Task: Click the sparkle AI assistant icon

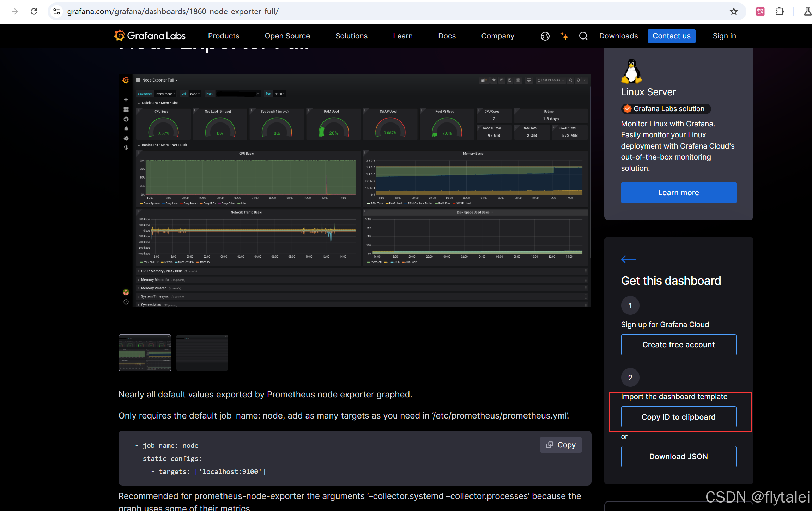Action: coord(564,36)
